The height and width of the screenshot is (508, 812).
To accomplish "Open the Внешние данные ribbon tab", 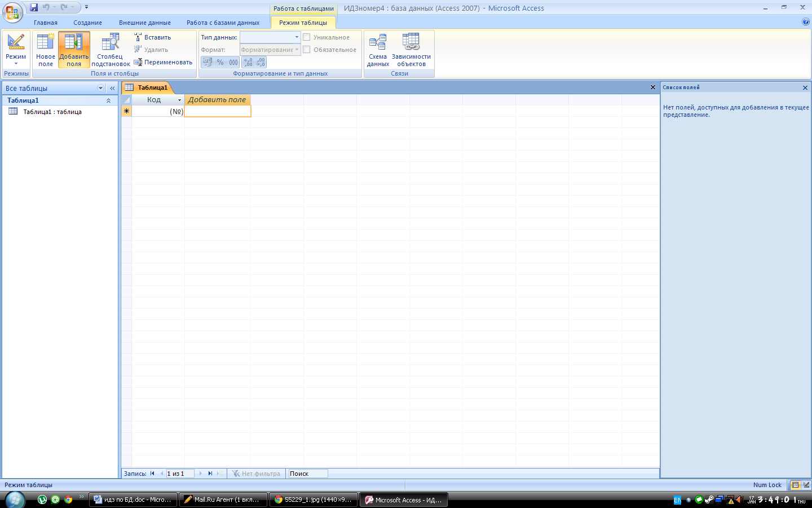I will click(x=145, y=23).
